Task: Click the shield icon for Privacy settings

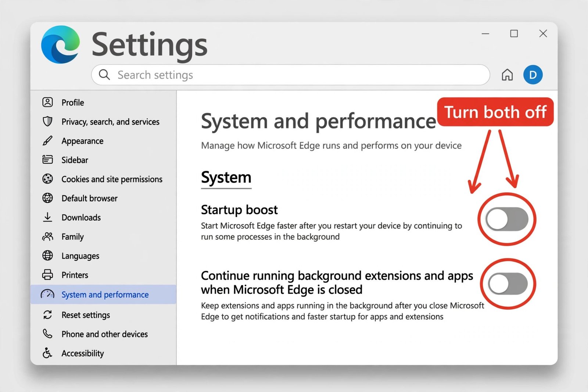Action: pos(47,121)
